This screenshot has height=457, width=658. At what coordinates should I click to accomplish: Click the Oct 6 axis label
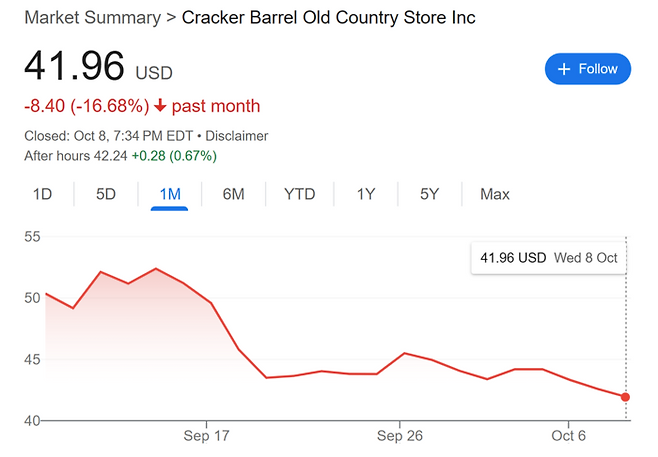[569, 436]
